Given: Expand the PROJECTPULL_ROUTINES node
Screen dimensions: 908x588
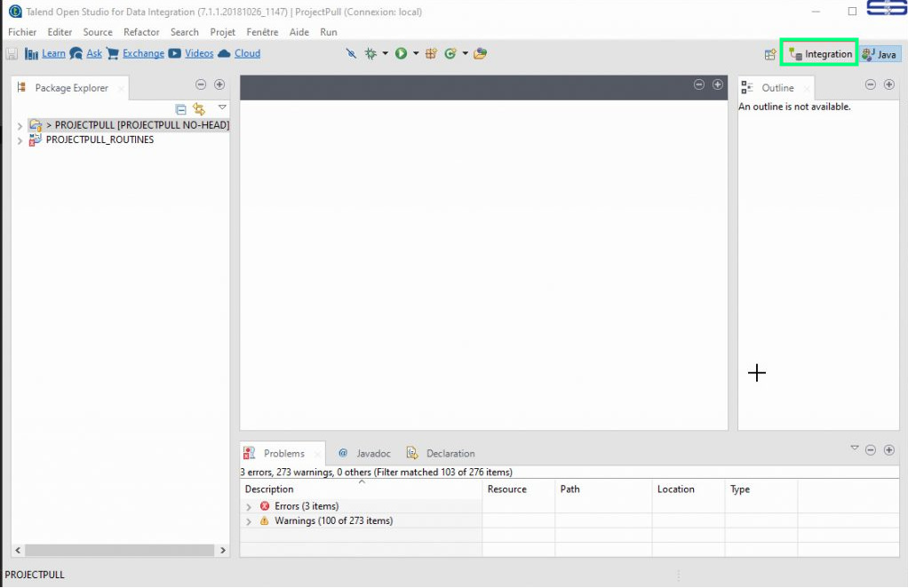Looking at the screenshot, I should (20, 140).
